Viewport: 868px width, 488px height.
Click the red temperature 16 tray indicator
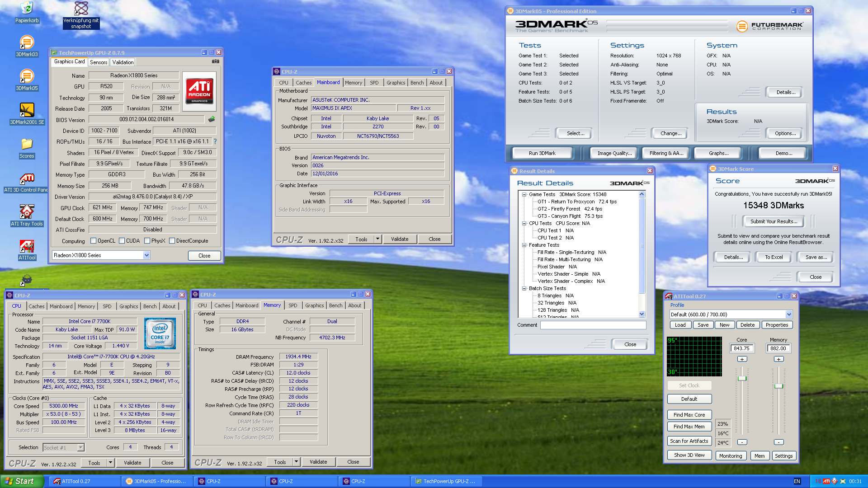pos(818,481)
